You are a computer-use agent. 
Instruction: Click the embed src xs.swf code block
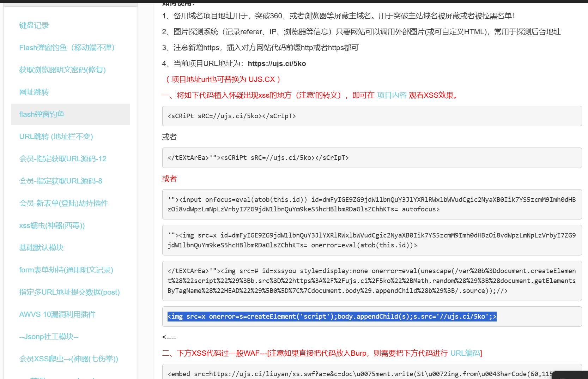[x=372, y=372]
